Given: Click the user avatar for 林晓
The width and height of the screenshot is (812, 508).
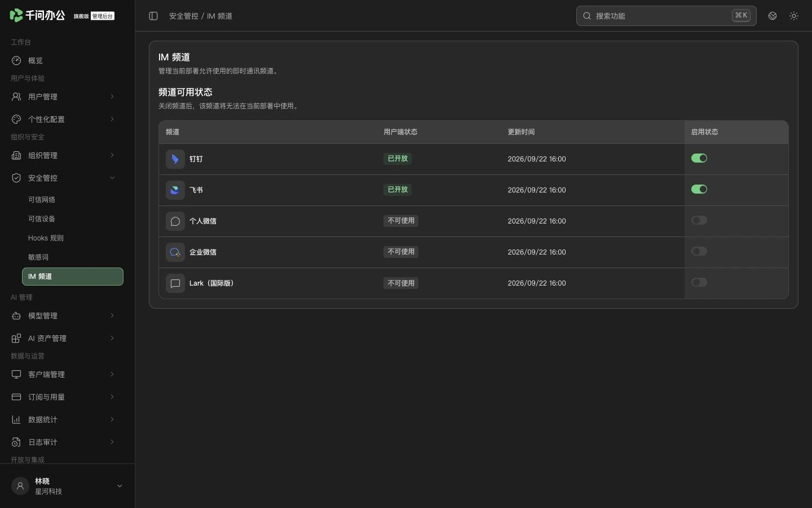Looking at the screenshot, I should [x=20, y=486].
